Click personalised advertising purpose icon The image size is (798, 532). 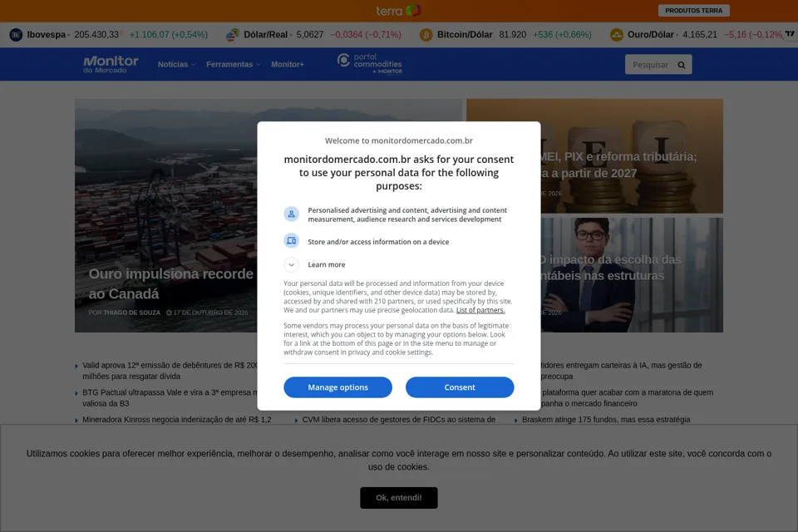291,214
